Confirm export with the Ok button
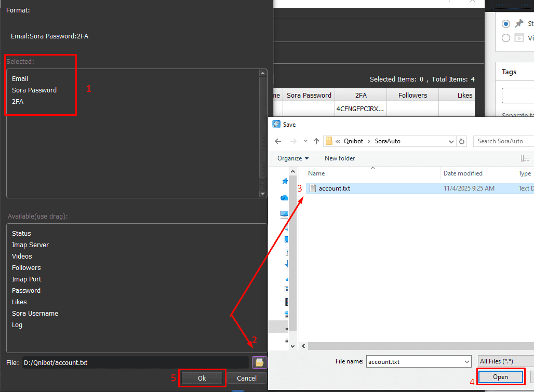Screen dimensions: 534x392 [202, 379]
